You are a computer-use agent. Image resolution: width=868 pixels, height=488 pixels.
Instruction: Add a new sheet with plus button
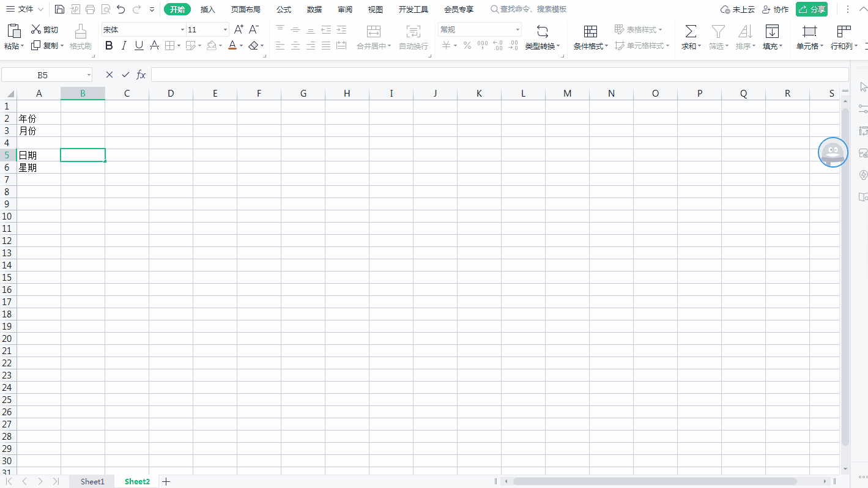(166, 482)
